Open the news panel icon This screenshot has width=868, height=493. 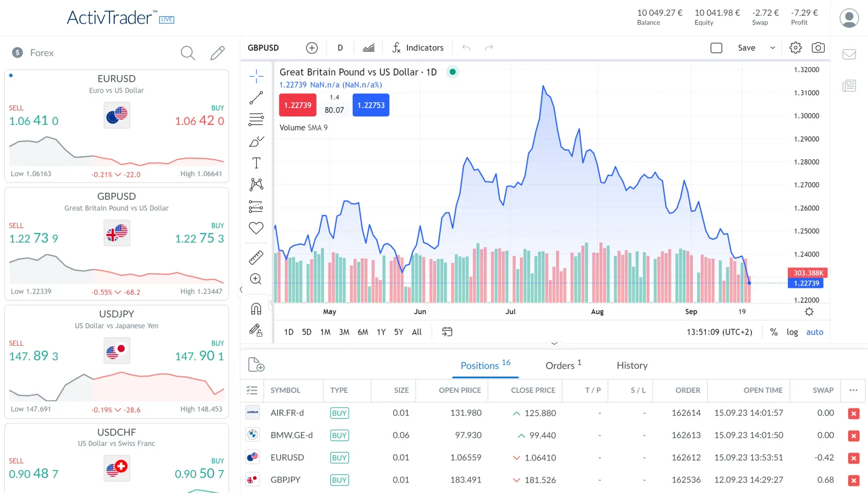pyautogui.click(x=849, y=85)
